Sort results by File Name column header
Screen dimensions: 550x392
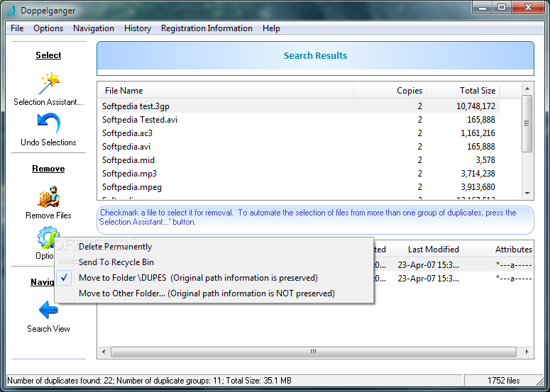pyautogui.click(x=225, y=91)
